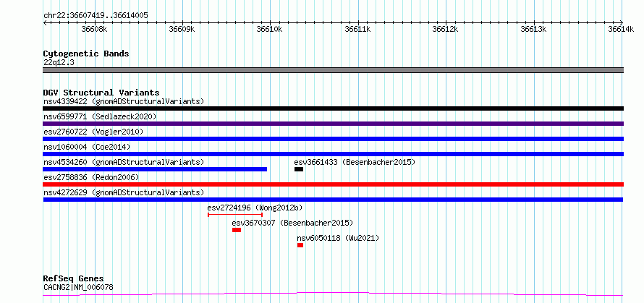Click the blue esv2760722 Vogler2010 bar

click(x=333, y=139)
